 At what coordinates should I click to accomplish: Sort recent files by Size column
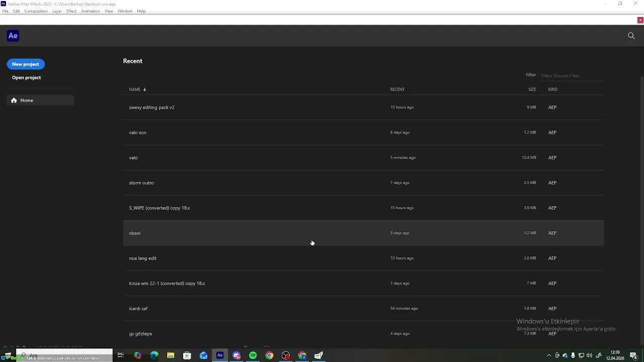tap(532, 89)
